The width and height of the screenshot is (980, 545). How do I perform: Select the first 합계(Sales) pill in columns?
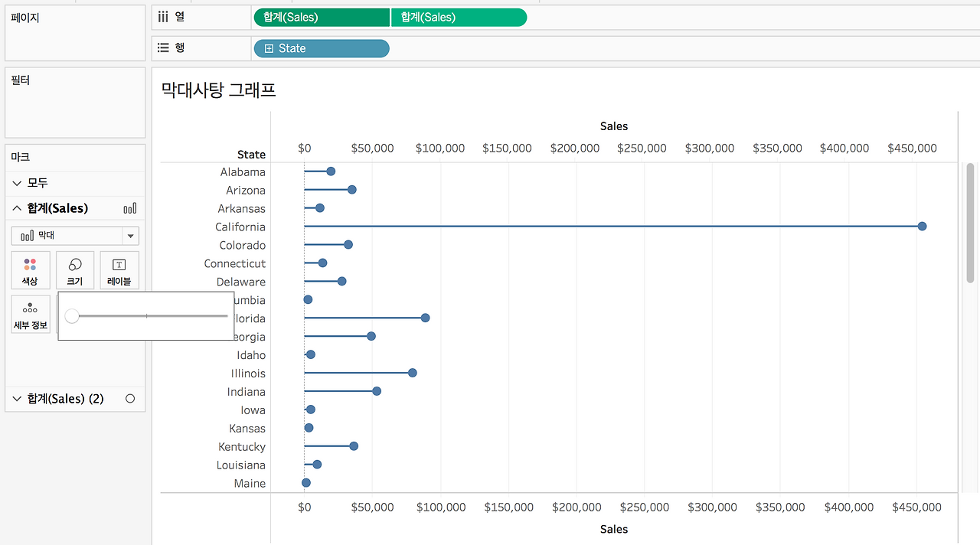tap(322, 18)
